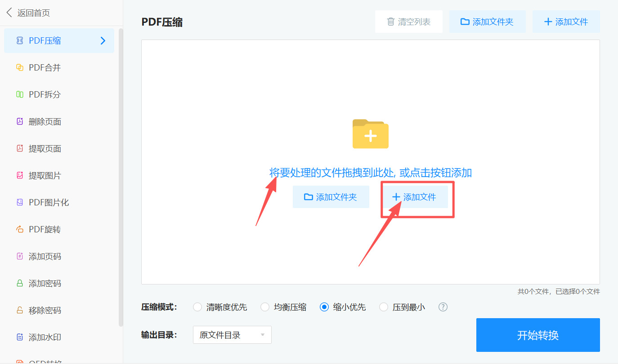This screenshot has height=364, width=618.
Task: Click the 压缩模式 label
Action: (159, 307)
